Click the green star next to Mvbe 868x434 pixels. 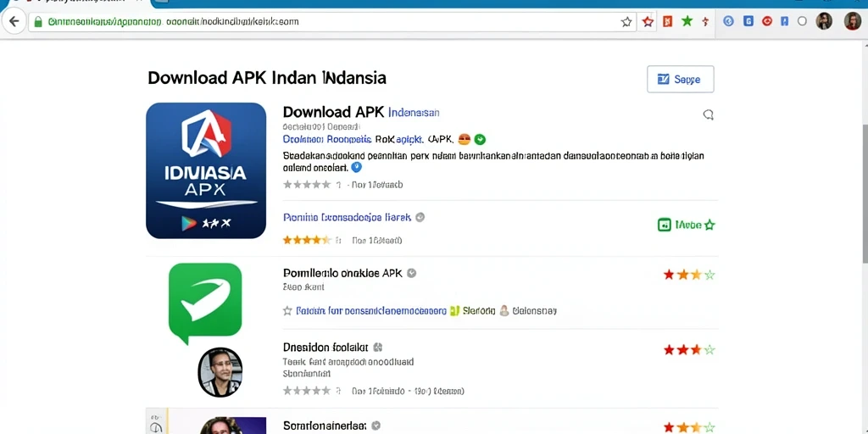(x=709, y=225)
